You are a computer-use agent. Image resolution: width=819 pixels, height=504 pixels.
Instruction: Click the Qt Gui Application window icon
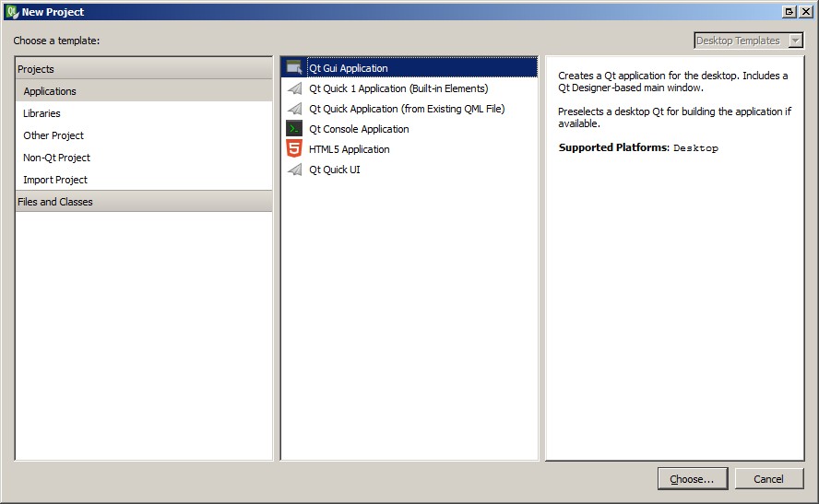coord(294,68)
